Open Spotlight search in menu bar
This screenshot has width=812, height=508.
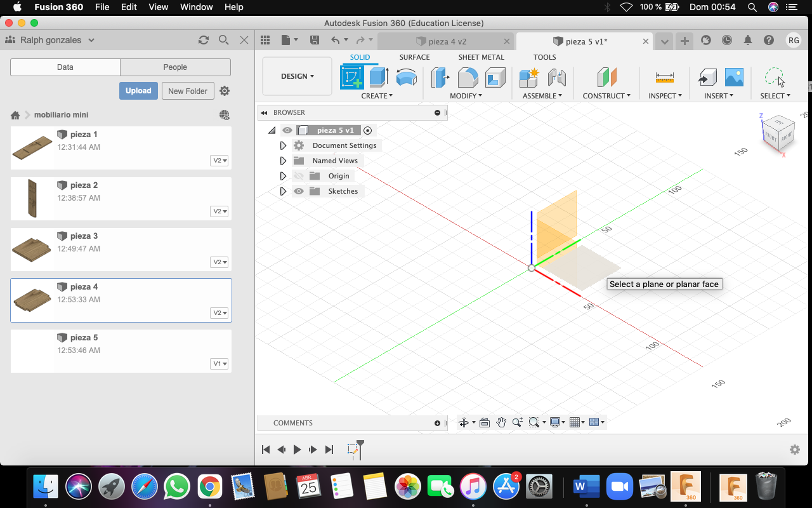coord(752,7)
